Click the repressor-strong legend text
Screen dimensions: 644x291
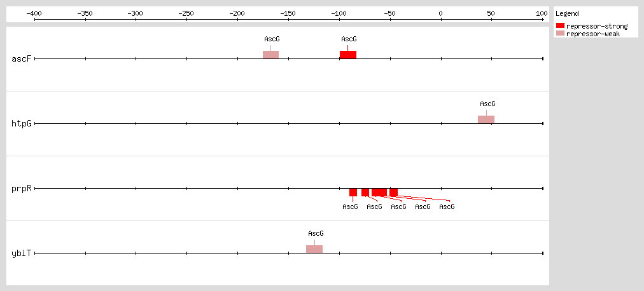click(597, 27)
